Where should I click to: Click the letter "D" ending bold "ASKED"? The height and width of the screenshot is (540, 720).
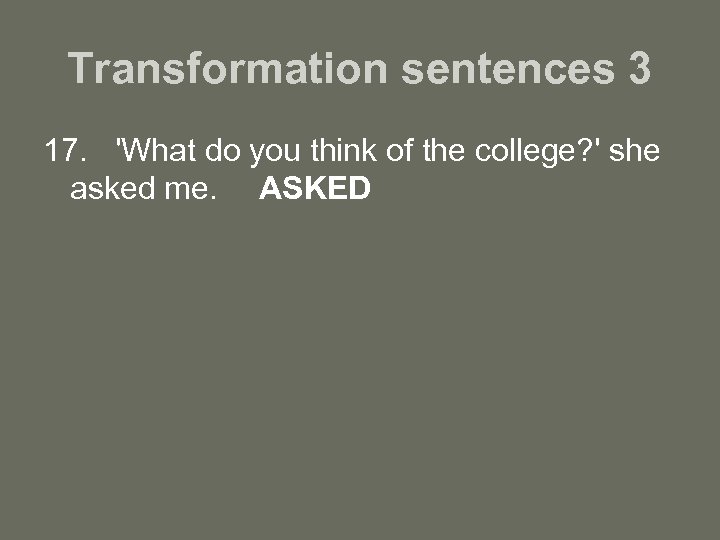pyautogui.click(x=360, y=188)
